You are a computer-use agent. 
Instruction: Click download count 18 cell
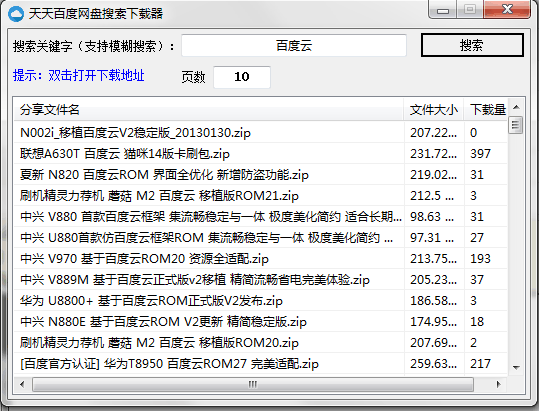coord(477,321)
